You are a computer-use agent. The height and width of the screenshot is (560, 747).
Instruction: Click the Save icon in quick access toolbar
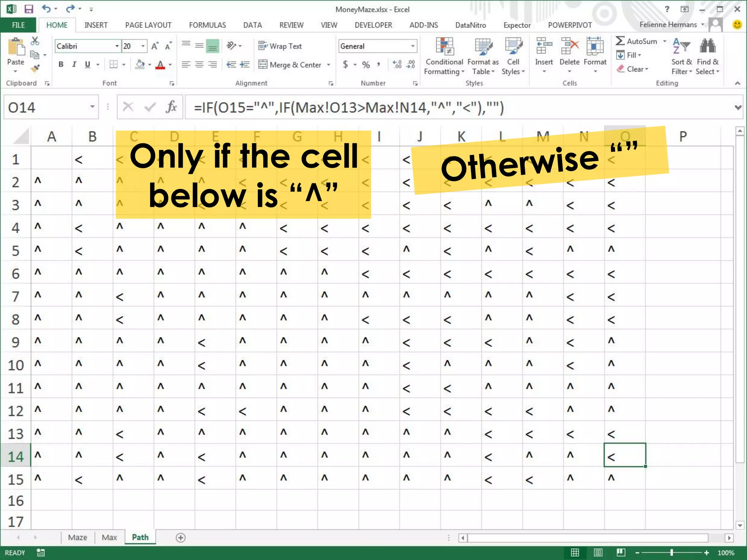coord(28,9)
